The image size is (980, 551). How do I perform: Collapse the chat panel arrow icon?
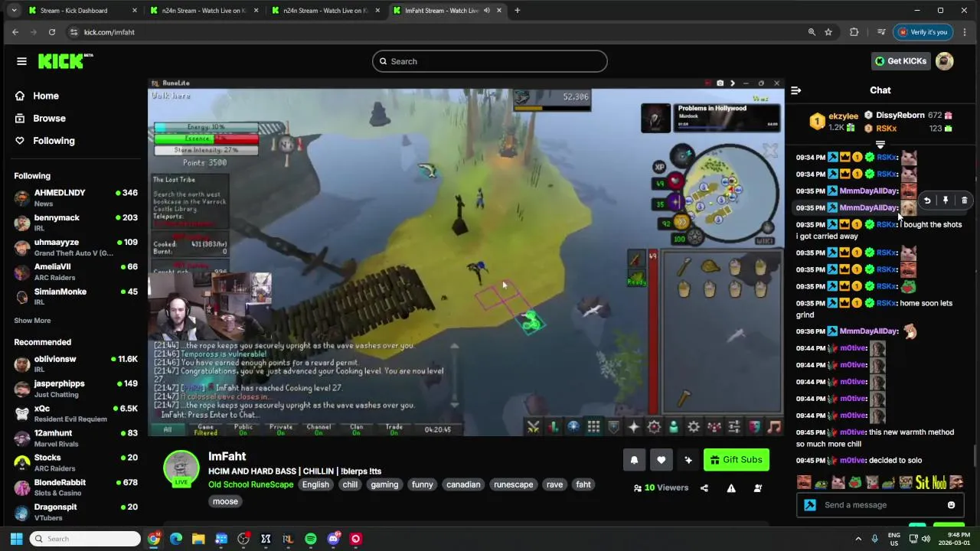coord(795,90)
